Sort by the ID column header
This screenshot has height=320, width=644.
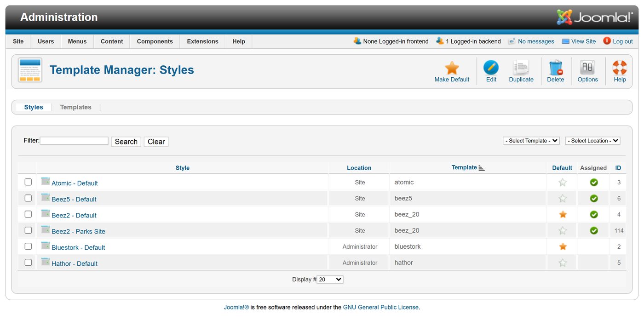pyautogui.click(x=618, y=168)
